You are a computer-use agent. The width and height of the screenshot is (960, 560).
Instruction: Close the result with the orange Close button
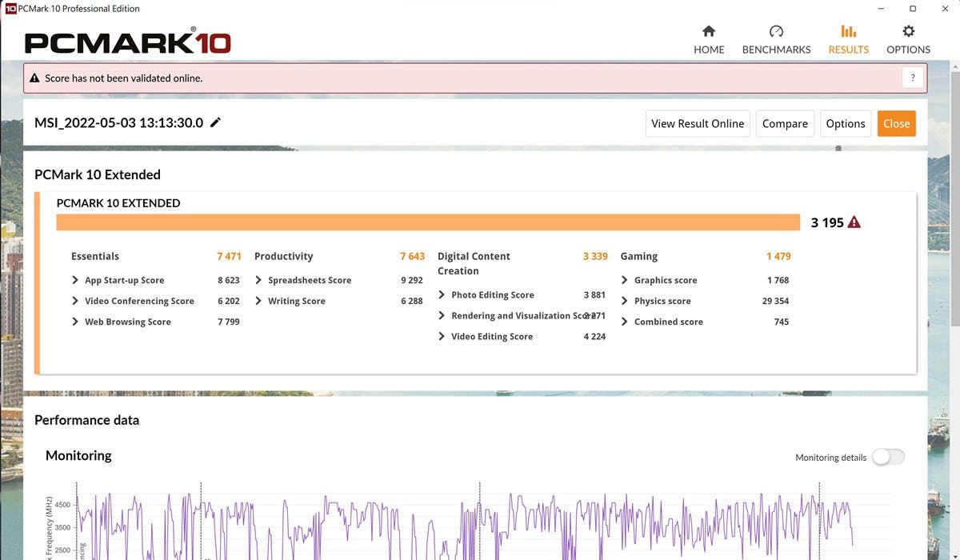point(896,123)
